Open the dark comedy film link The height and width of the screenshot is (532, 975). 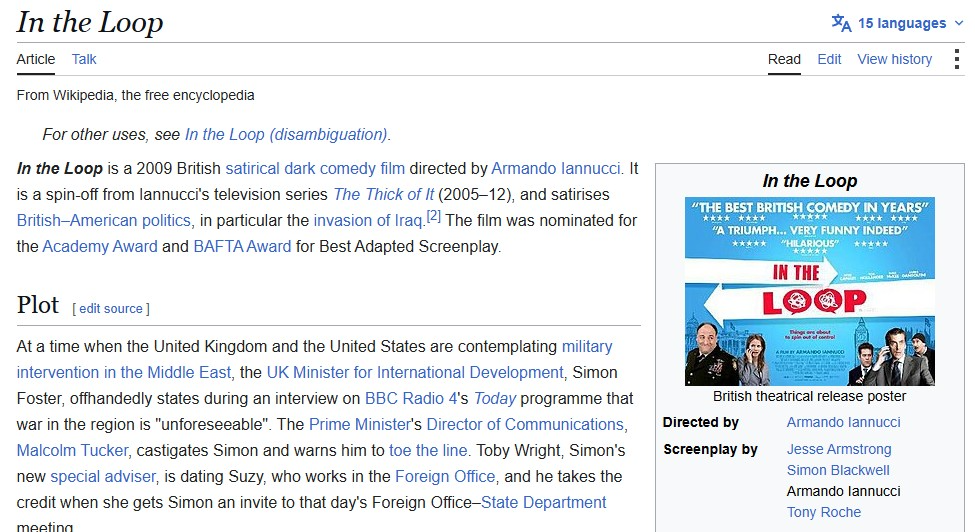344,168
